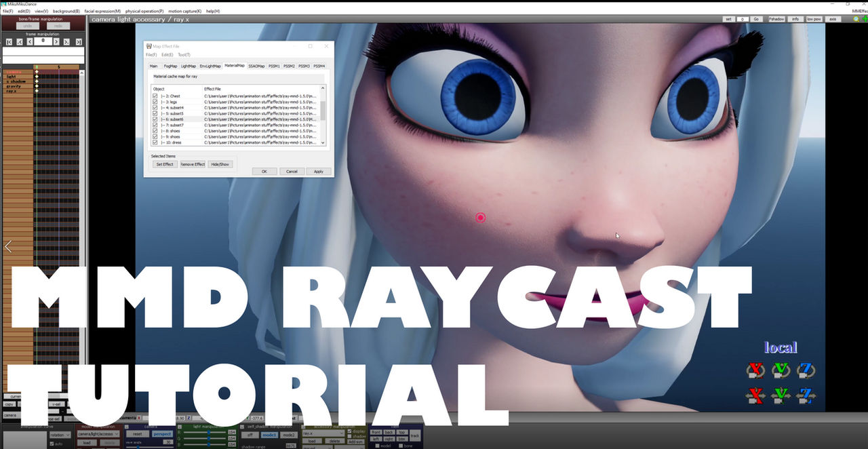Open Tool(T) menu in Map Effect File
The width and height of the screenshot is (868, 449).
184,54
